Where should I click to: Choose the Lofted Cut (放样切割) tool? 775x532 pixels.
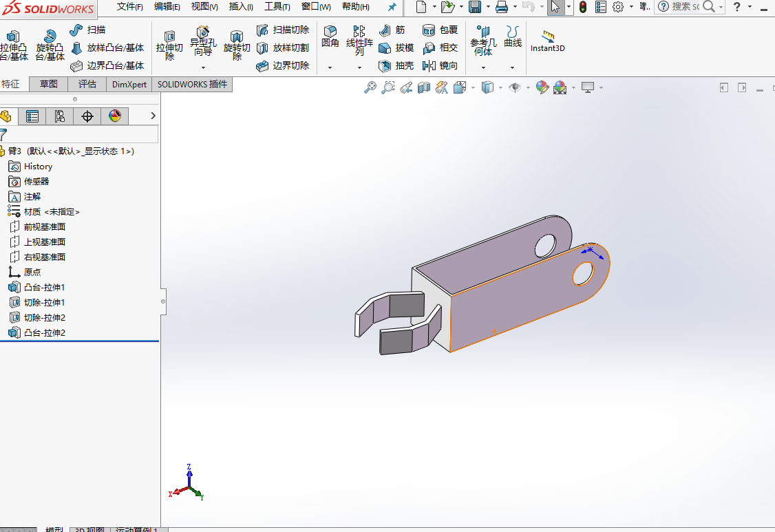[283, 48]
